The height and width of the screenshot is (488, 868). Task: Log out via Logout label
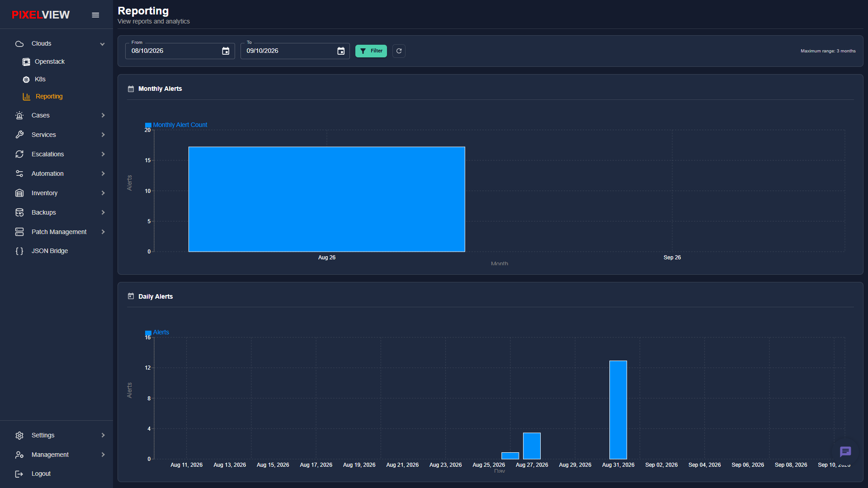click(x=41, y=474)
